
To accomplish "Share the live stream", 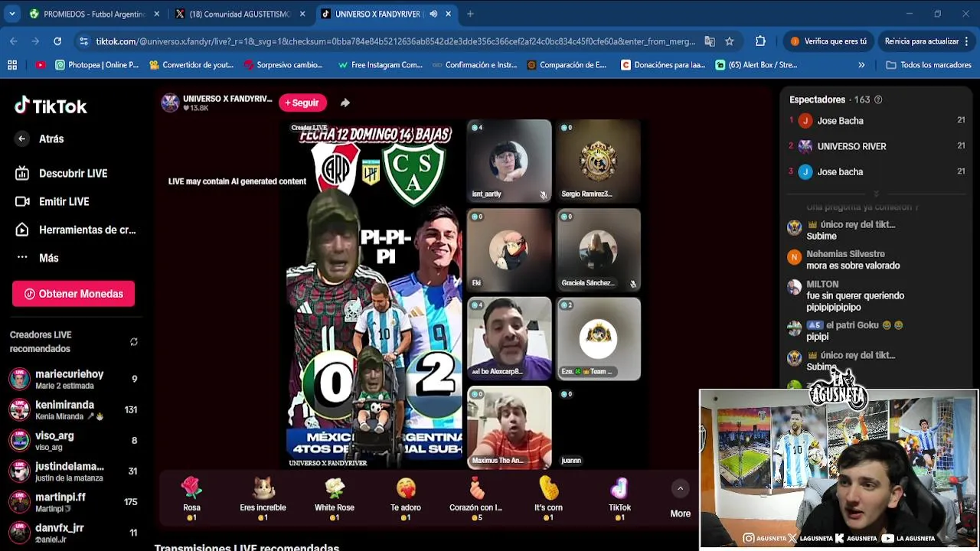I will click(x=345, y=103).
